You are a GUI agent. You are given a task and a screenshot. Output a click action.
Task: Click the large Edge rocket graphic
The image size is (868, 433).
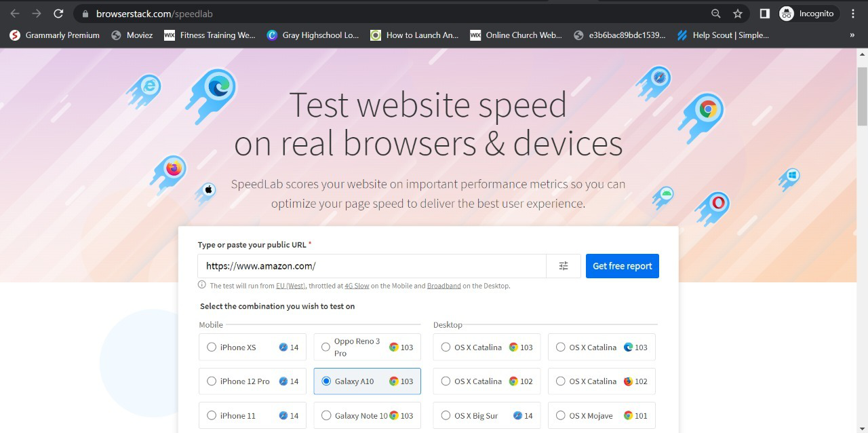(211, 95)
